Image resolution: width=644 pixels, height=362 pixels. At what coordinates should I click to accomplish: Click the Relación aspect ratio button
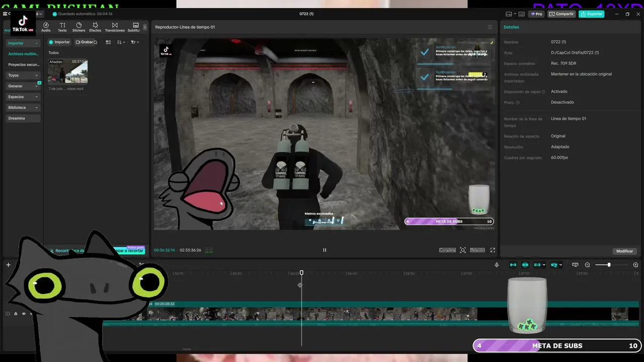tap(477, 250)
